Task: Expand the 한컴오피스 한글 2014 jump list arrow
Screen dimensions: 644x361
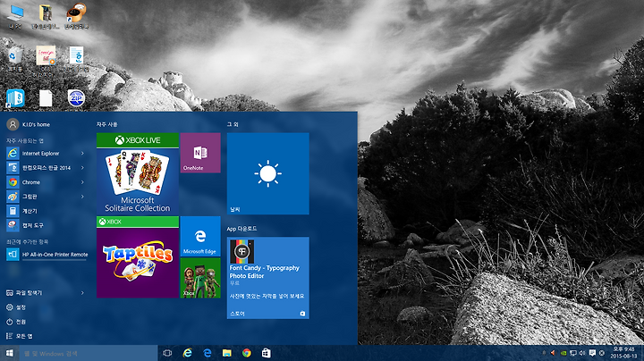Action: 82,168
